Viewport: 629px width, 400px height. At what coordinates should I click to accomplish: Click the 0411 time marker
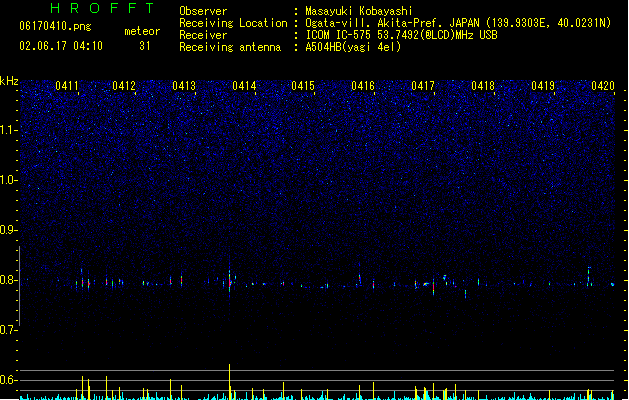click(x=67, y=86)
